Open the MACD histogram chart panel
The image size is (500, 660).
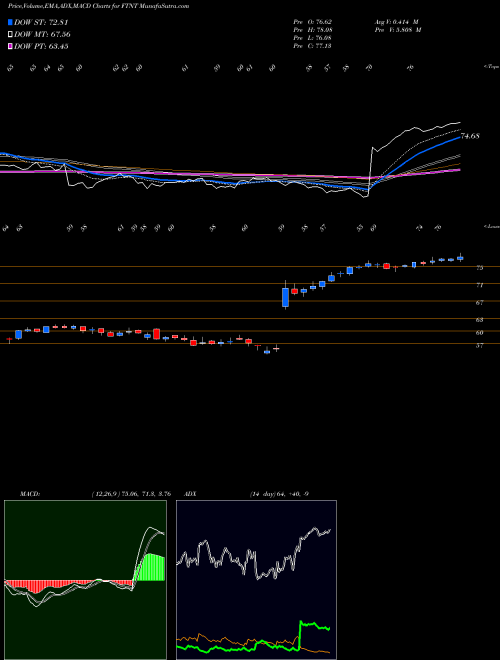(x=85, y=580)
